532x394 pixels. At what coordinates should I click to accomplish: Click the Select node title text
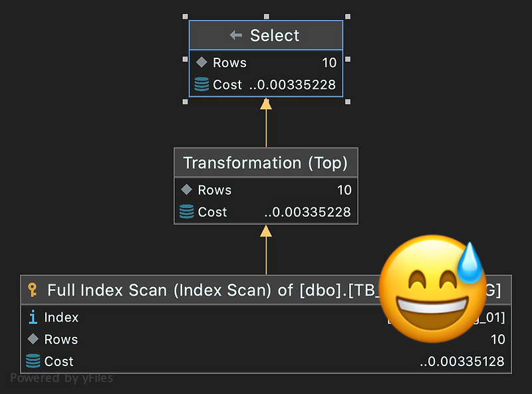pos(274,35)
